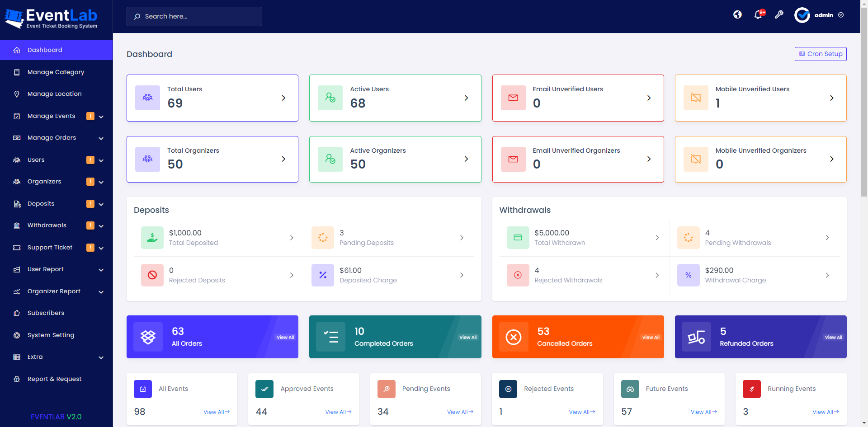Click the Manage Category icon in sidebar
The width and height of the screenshot is (868, 427).
point(17,72)
